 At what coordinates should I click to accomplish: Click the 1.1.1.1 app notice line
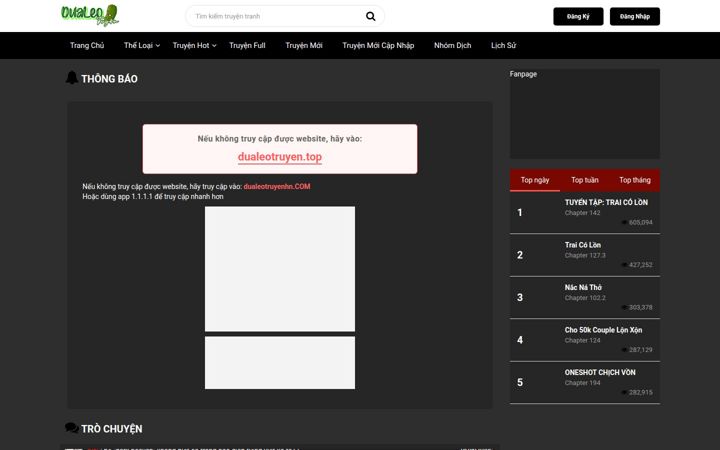(153, 197)
